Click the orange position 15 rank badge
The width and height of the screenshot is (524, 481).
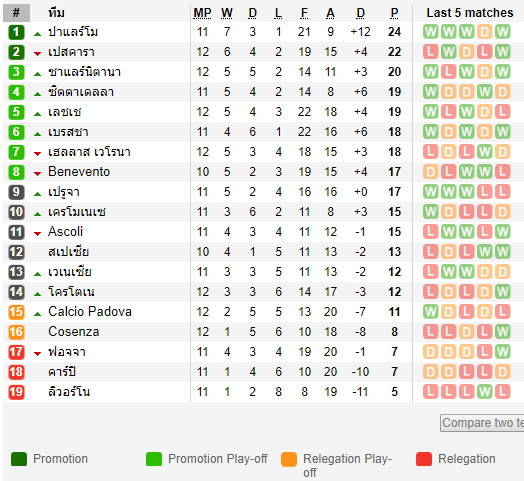click(16, 312)
